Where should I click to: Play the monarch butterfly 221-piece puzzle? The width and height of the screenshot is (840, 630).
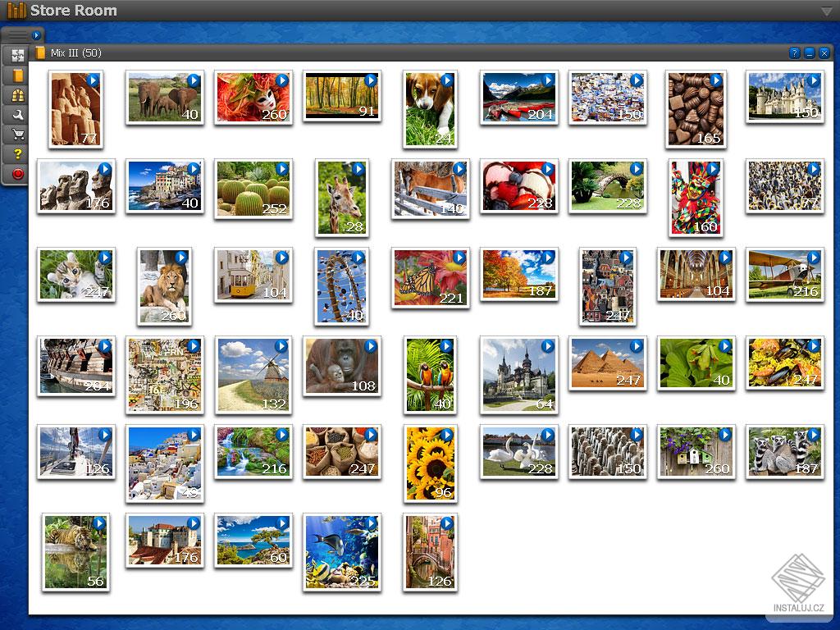point(459,258)
